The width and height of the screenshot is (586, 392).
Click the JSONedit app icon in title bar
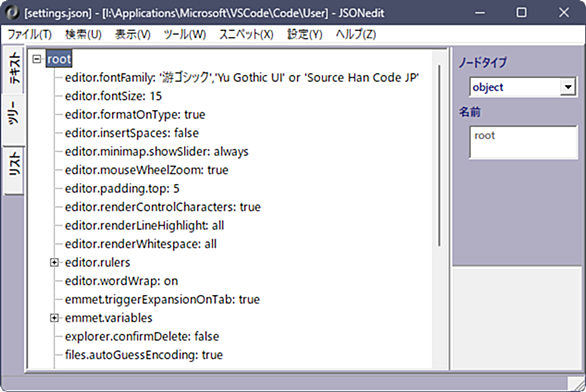12,12
